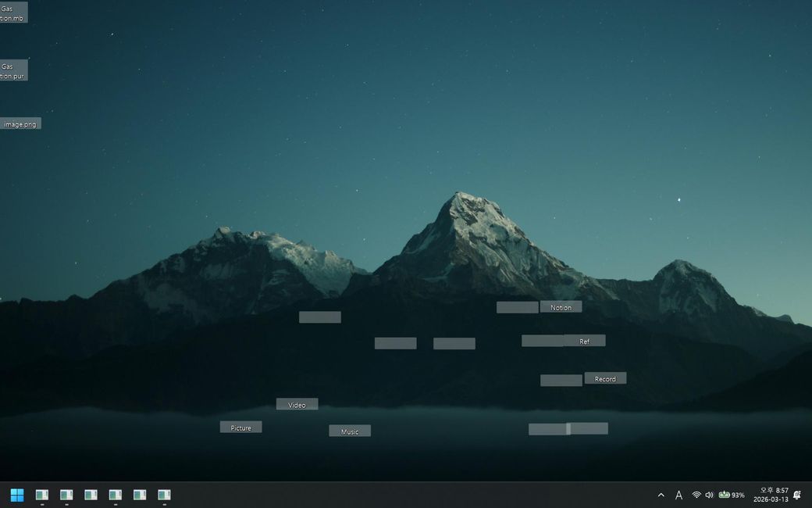The height and width of the screenshot is (508, 812).
Task: Open Wi-Fi network status in tray
Action: point(696,495)
